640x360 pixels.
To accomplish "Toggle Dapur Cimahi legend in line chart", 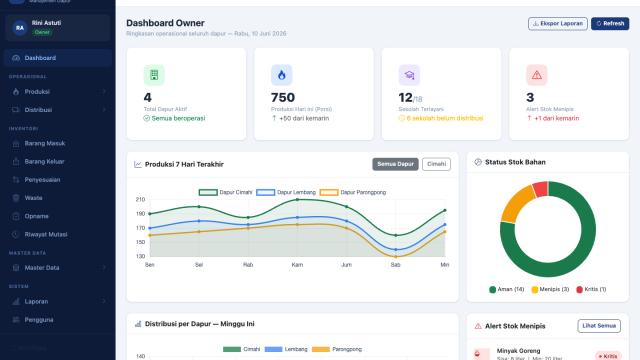I will 225,192.
